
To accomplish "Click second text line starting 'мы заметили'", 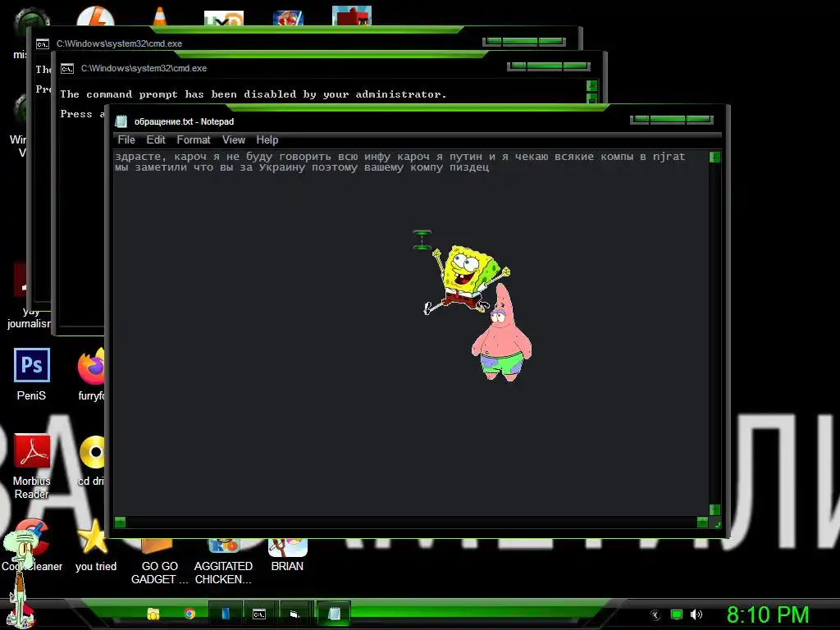I will [302, 167].
